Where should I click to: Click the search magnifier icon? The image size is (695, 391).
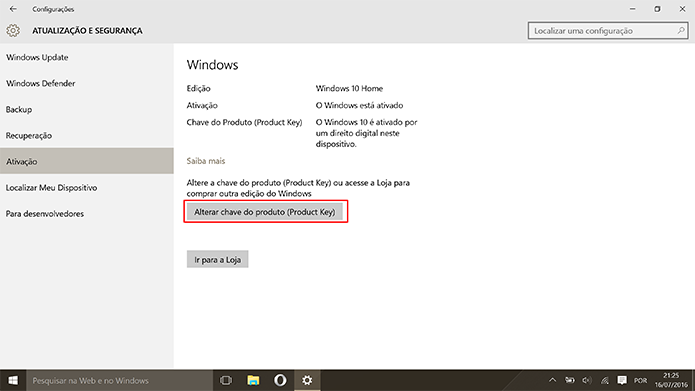click(x=681, y=31)
